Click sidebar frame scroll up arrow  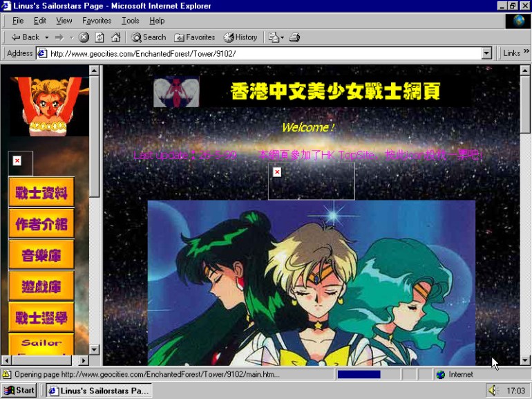(x=94, y=71)
